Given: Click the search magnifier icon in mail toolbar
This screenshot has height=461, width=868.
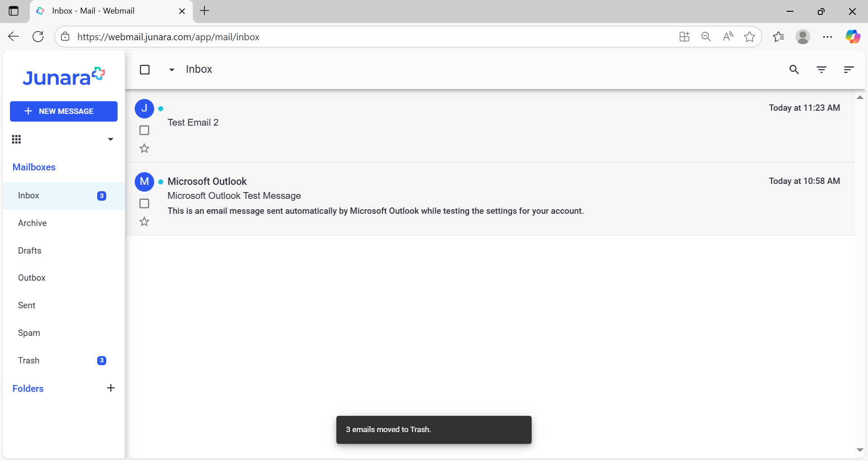Looking at the screenshot, I should [x=794, y=70].
